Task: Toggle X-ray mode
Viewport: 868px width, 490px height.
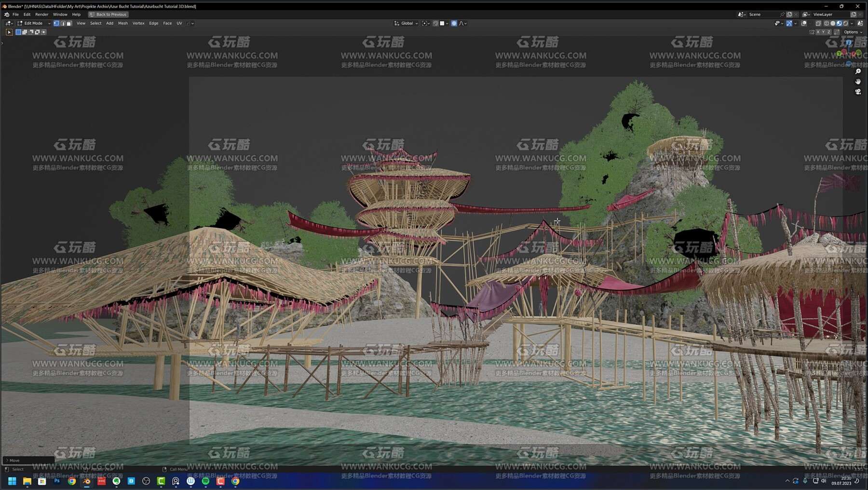Action: (818, 23)
